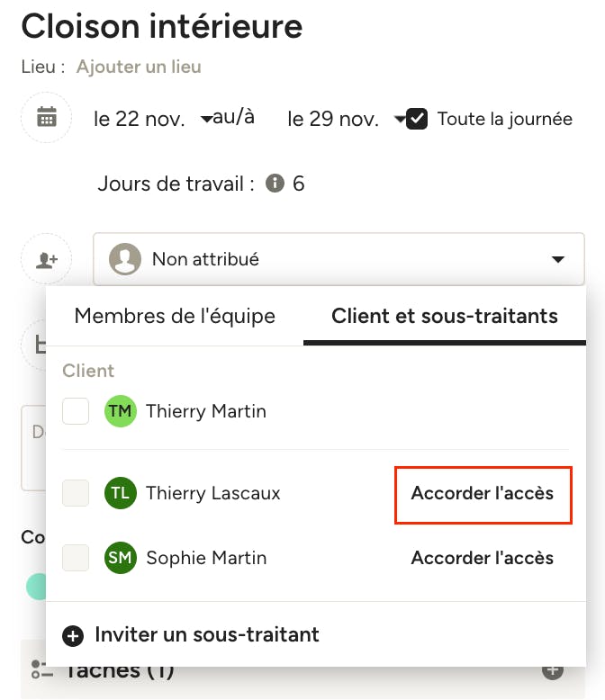The image size is (605, 700).
Task: Select the Client et sous-traitants tab
Action: [x=445, y=316]
